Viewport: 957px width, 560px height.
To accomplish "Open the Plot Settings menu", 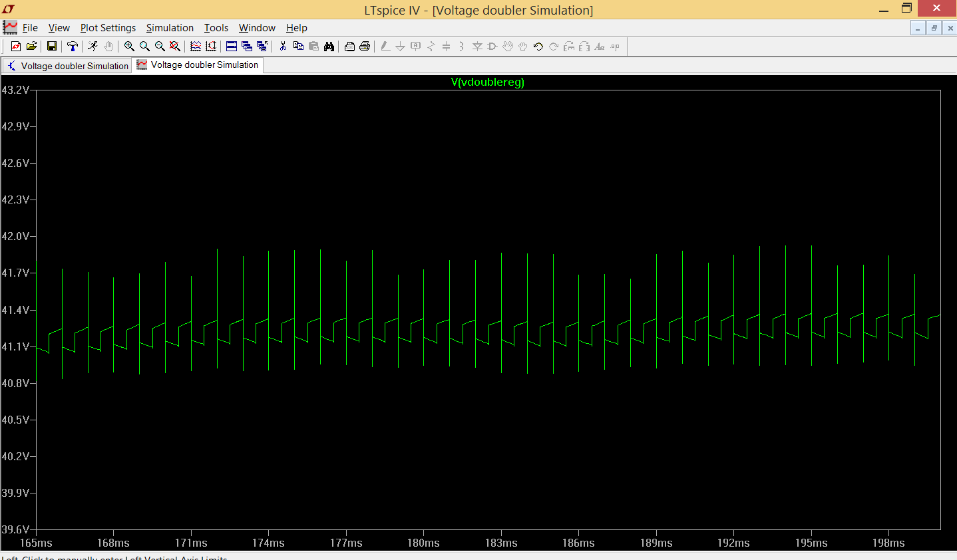I will click(x=108, y=28).
